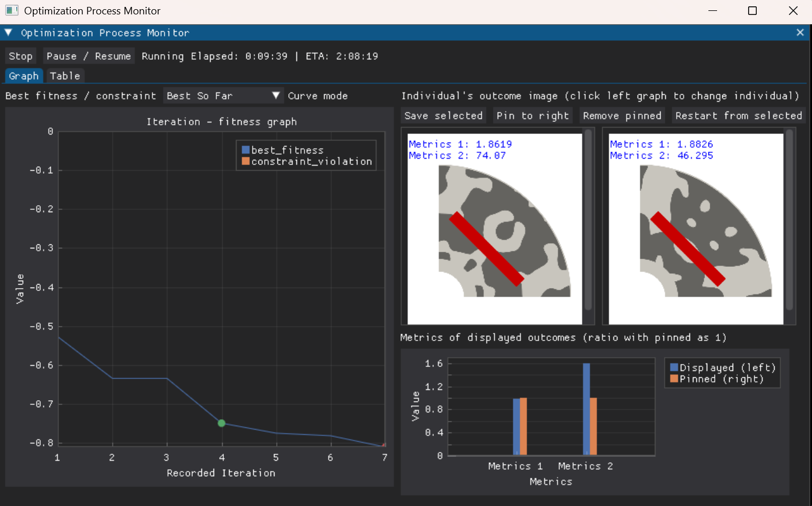
Task: Click 'Metrics 2: 46.295' text on pinned image
Action: click(x=662, y=155)
